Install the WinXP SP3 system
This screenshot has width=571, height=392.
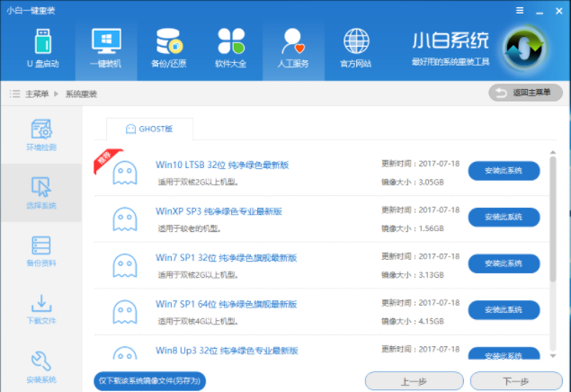(504, 218)
